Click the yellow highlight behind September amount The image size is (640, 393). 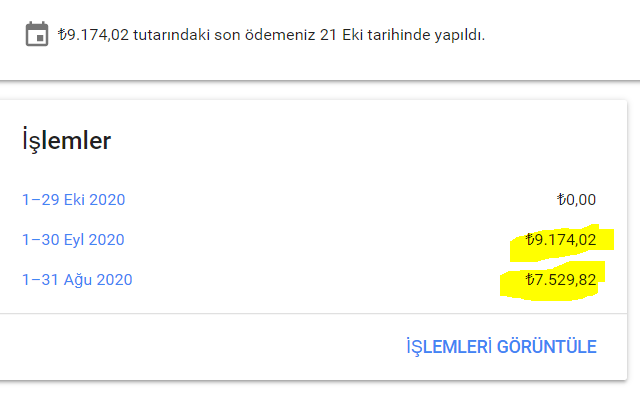pos(562,242)
